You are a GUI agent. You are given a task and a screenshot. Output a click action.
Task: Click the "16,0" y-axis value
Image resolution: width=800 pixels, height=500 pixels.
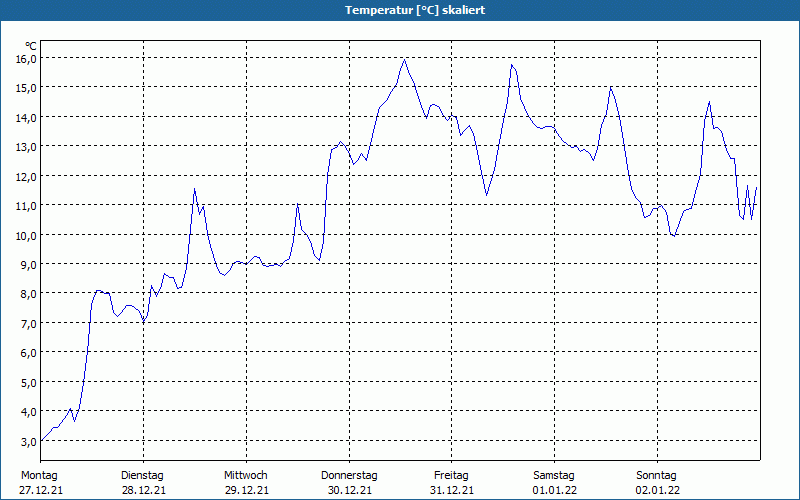tap(26, 58)
